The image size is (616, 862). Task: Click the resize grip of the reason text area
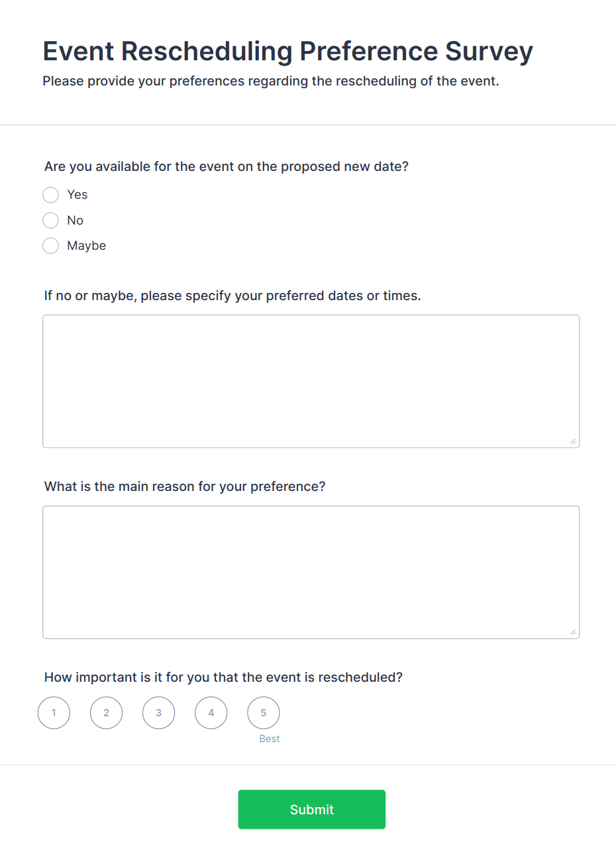point(573,631)
